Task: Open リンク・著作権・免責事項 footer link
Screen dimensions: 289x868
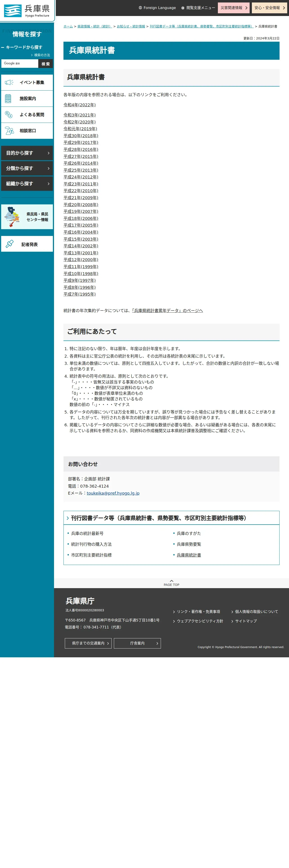Action: click(199, 612)
